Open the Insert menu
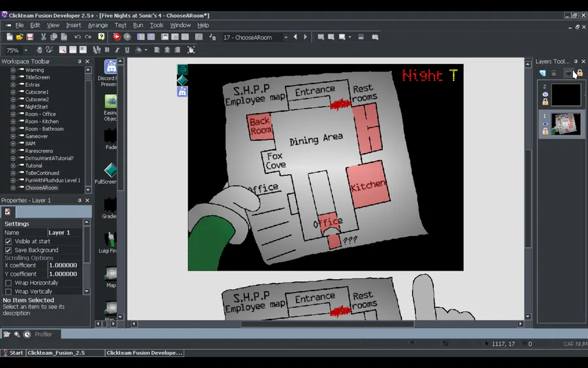 coord(73,25)
